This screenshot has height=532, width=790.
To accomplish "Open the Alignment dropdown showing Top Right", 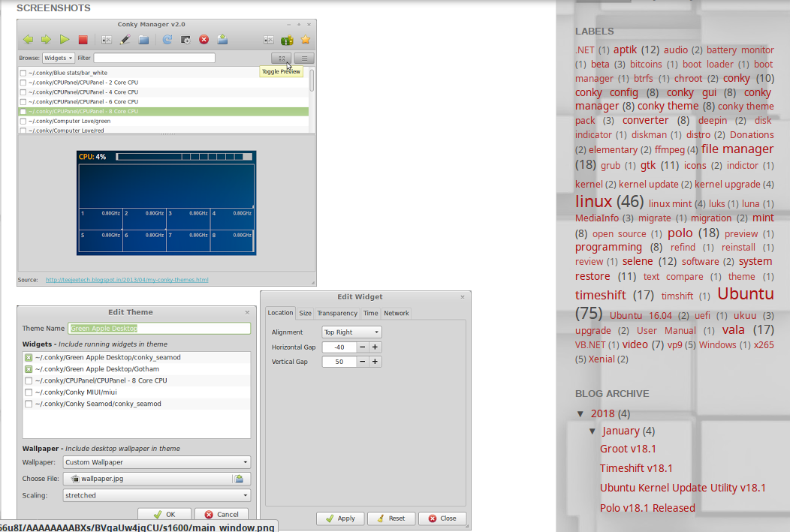I will 351,332.
